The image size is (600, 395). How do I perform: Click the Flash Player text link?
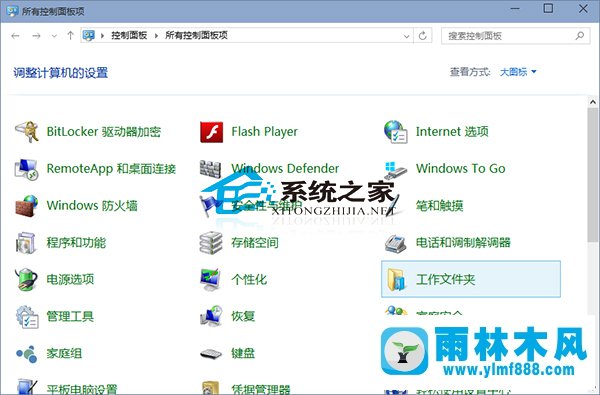[x=264, y=132]
